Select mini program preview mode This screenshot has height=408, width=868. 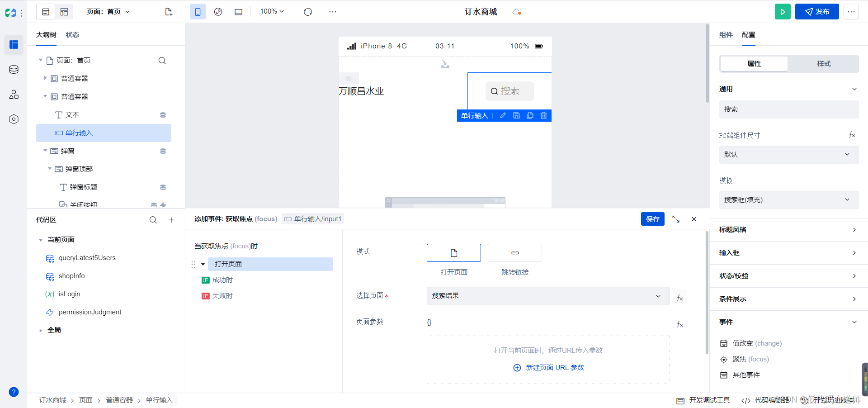point(218,12)
